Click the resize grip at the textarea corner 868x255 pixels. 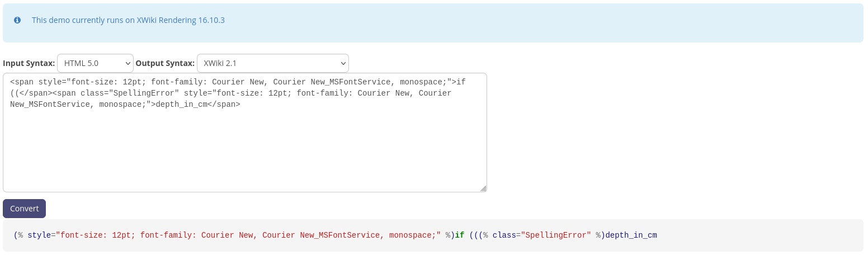pos(483,188)
